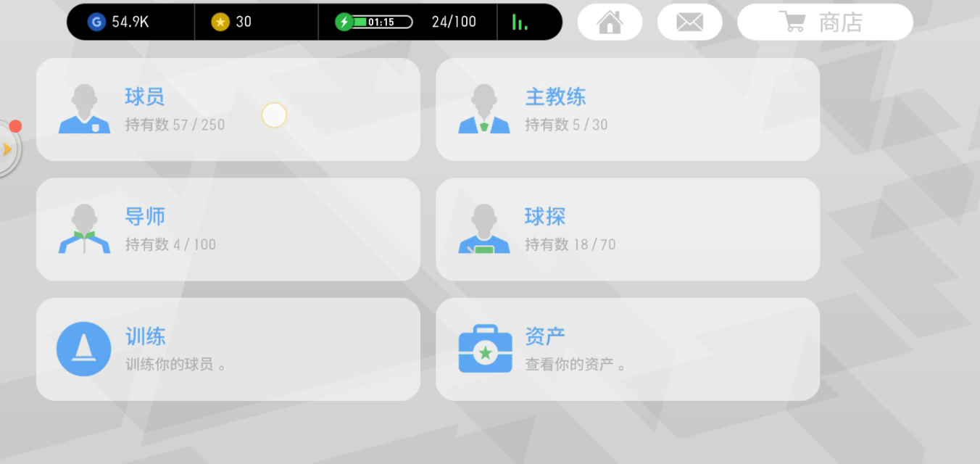Tap the 24/100 energy counter
This screenshot has height=464, width=980.
click(x=454, y=22)
